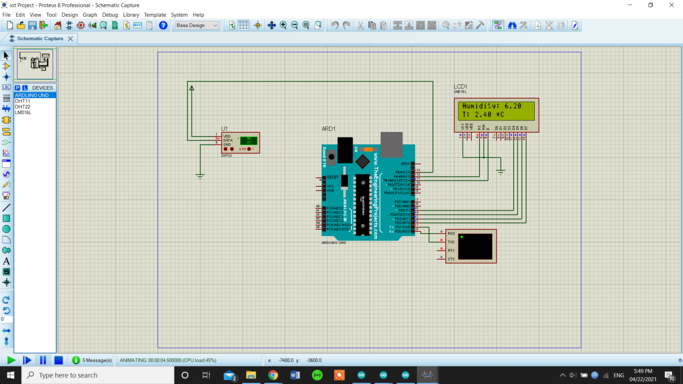683x384 pixels.
Task: Open the Library menu
Action: tap(131, 15)
